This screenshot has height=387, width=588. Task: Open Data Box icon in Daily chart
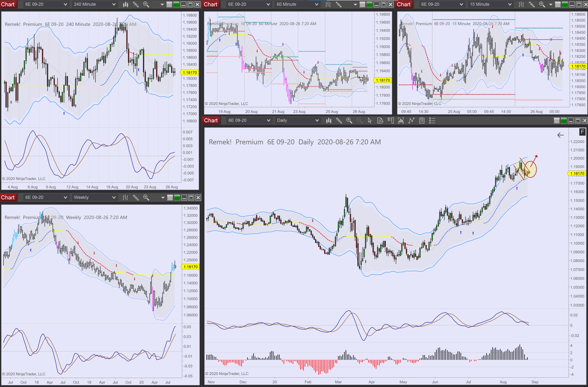[380, 121]
